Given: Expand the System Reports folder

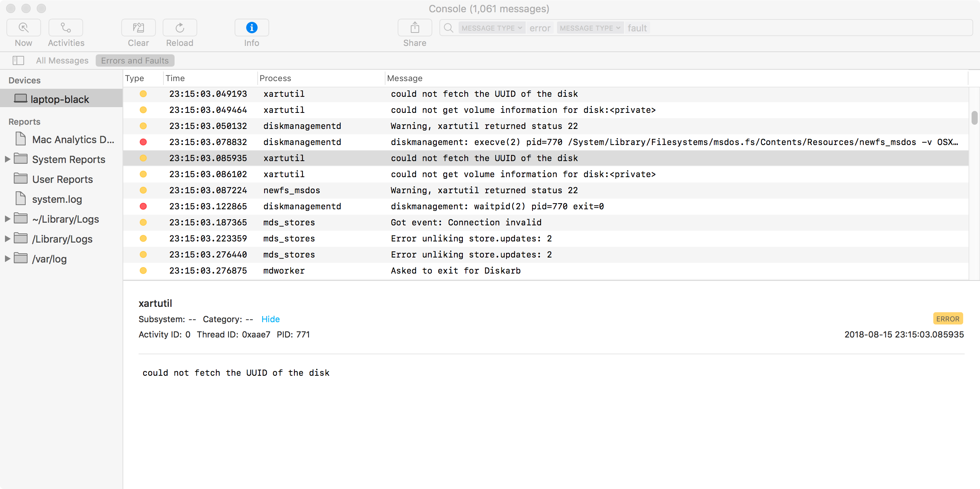Looking at the screenshot, I should point(7,159).
